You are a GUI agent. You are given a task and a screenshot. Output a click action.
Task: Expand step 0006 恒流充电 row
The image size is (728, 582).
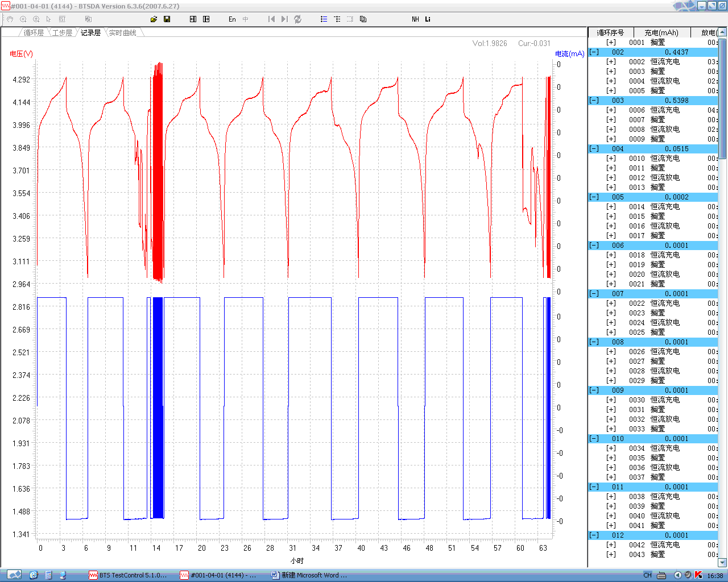pyautogui.click(x=611, y=110)
